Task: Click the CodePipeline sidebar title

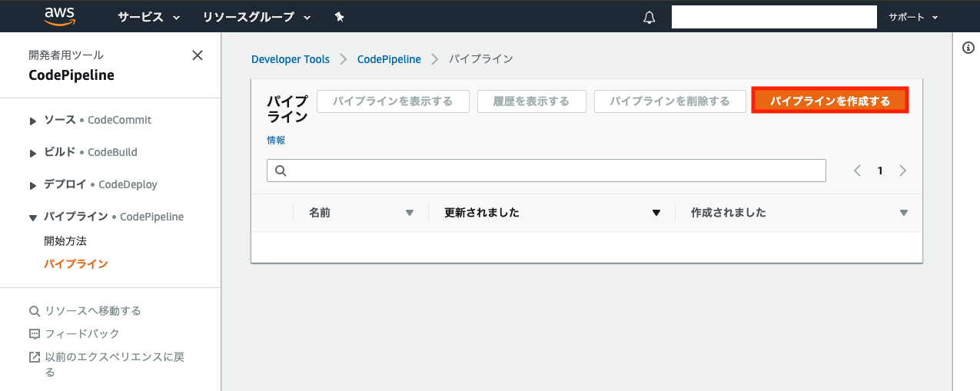Action: (x=71, y=75)
